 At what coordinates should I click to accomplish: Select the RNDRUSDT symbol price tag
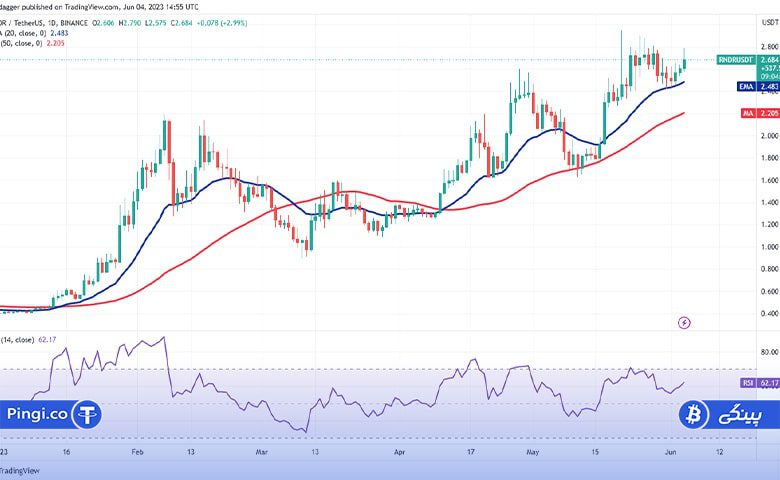[x=736, y=60]
